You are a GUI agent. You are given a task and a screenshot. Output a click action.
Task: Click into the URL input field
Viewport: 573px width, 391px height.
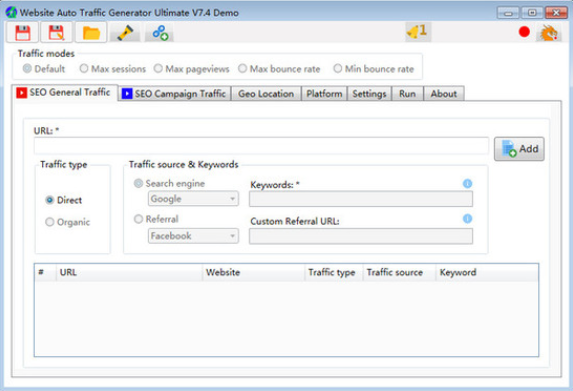click(261, 146)
